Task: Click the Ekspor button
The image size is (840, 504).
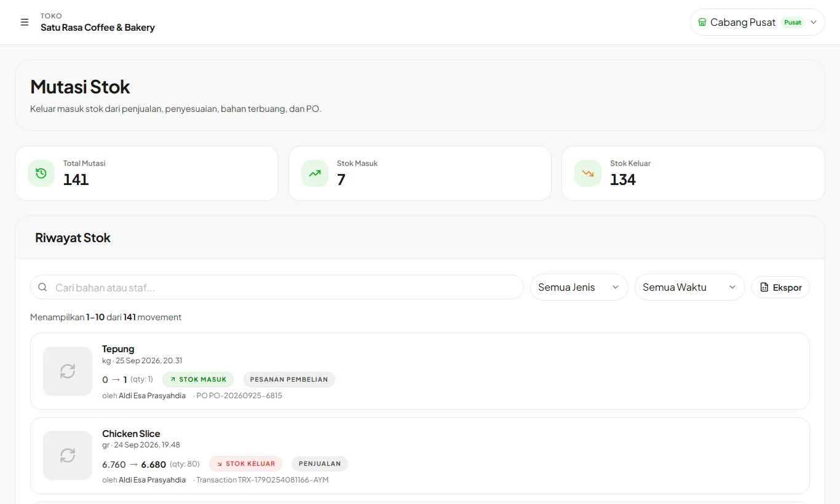Action: coord(781,287)
